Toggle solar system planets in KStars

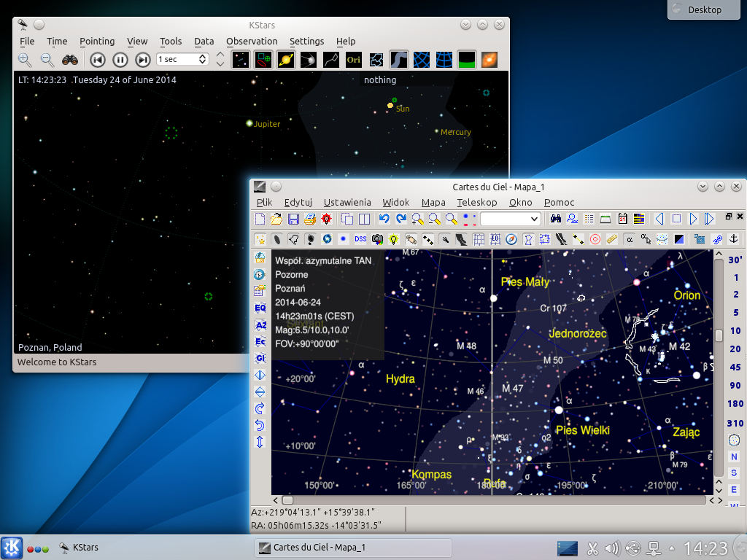pos(286,60)
